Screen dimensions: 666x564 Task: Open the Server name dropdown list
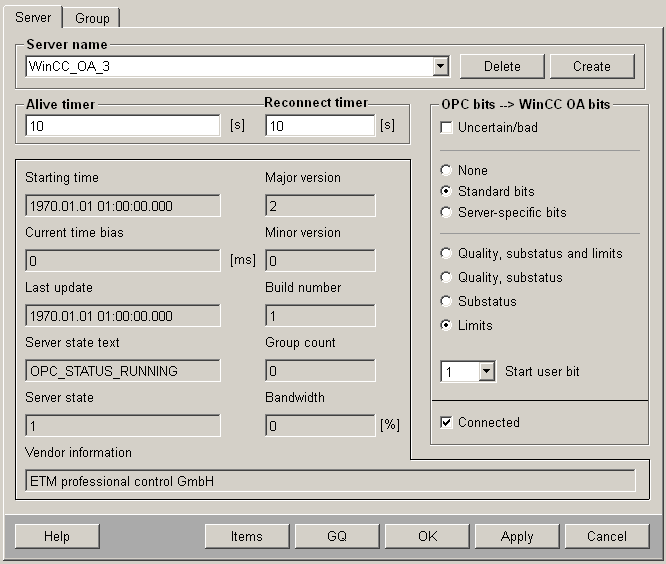[x=440, y=67]
